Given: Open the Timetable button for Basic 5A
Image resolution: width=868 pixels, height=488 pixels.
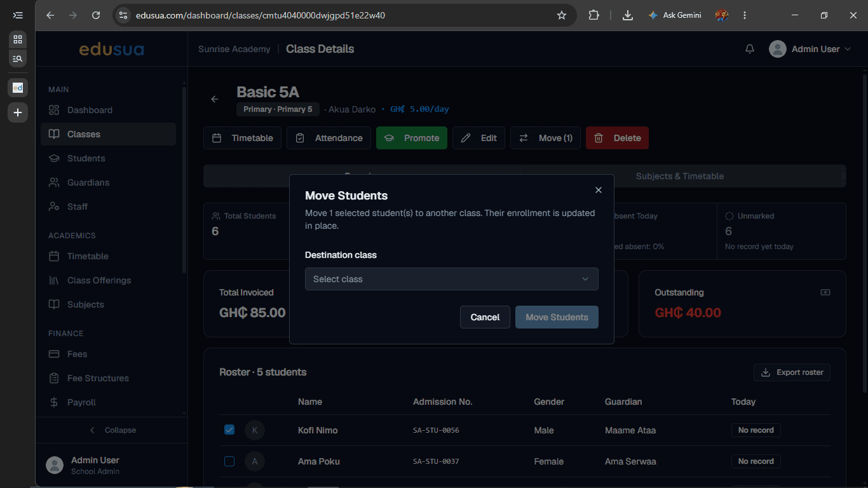Looking at the screenshot, I should [242, 138].
